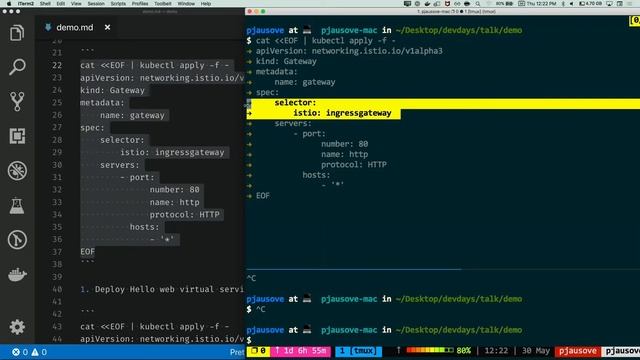Click '1. Deploy Hello web virtual servi' line
This screenshot has width=640, height=360.
(162, 289)
